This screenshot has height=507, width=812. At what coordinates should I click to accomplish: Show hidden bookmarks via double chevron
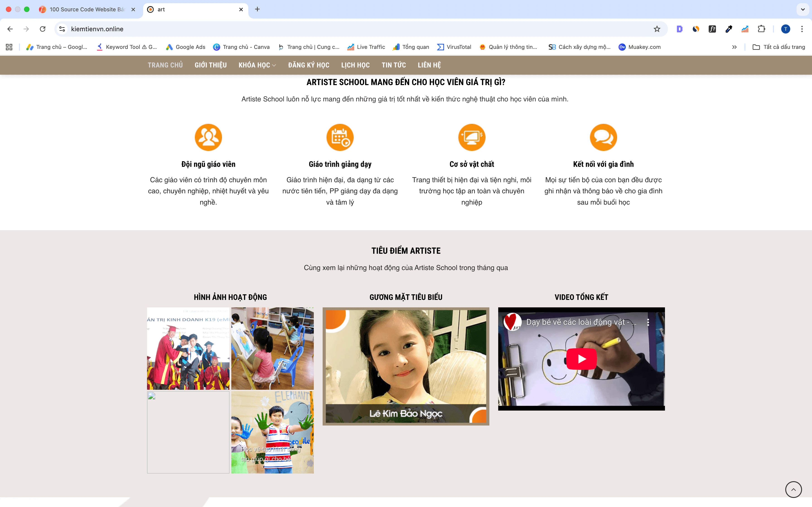tap(734, 47)
